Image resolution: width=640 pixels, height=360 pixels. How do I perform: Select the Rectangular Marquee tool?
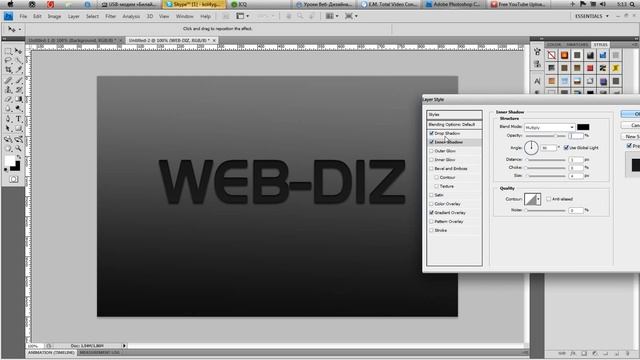(8, 51)
